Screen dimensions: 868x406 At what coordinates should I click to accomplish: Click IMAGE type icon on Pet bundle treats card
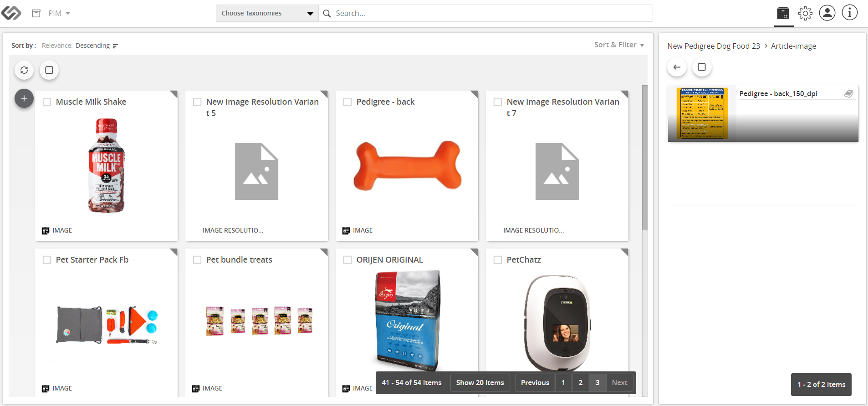196,389
